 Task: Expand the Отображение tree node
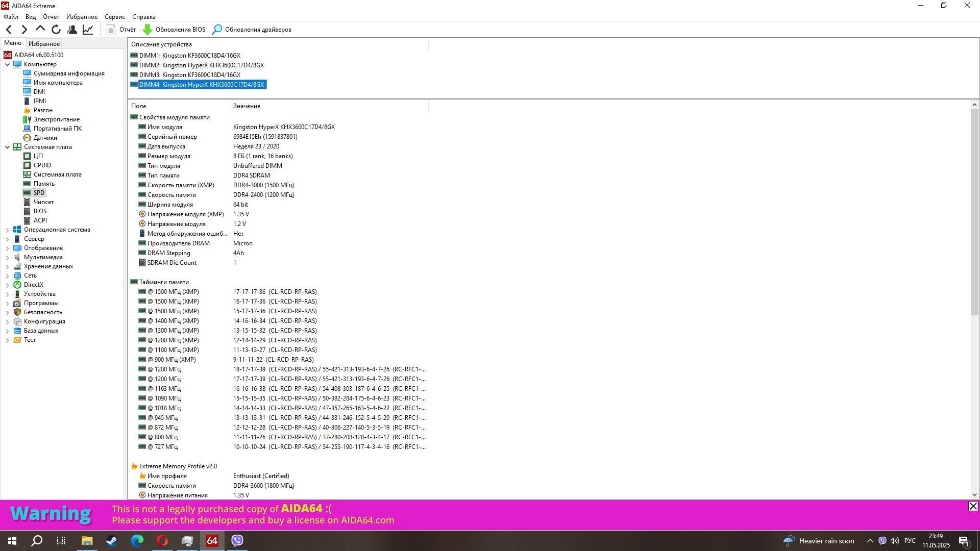tap(8, 248)
